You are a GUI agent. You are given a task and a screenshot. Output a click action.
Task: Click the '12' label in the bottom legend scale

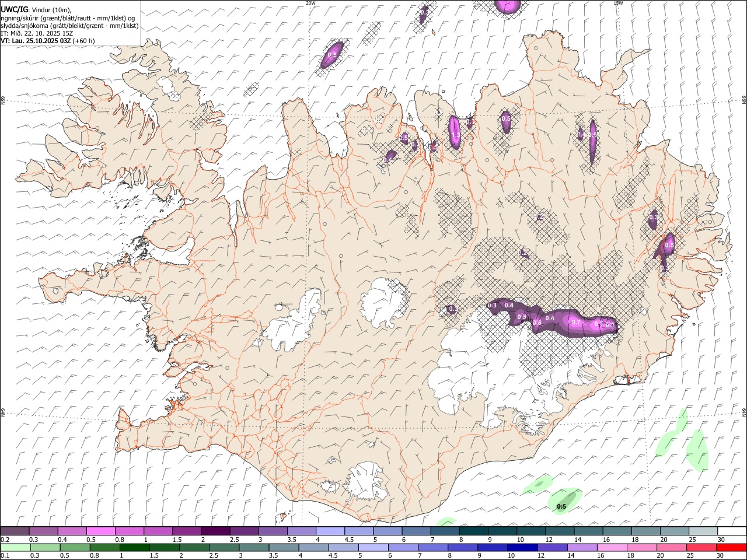541,556
